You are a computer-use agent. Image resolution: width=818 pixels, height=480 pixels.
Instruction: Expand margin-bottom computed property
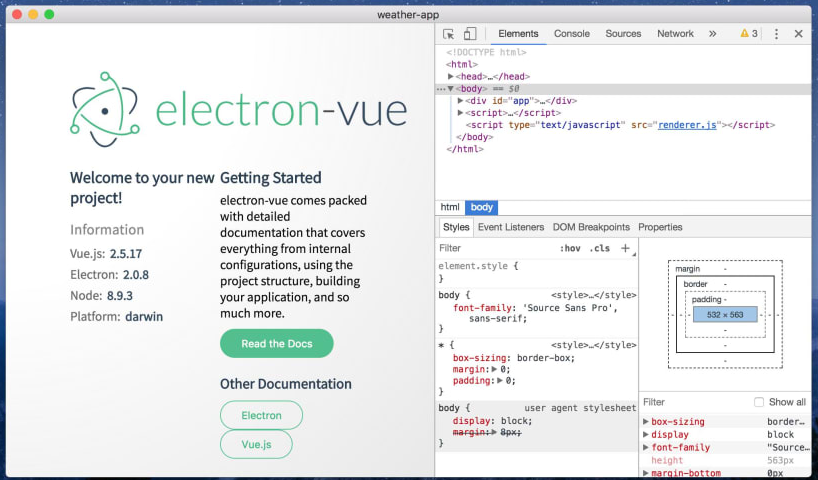[646, 473]
